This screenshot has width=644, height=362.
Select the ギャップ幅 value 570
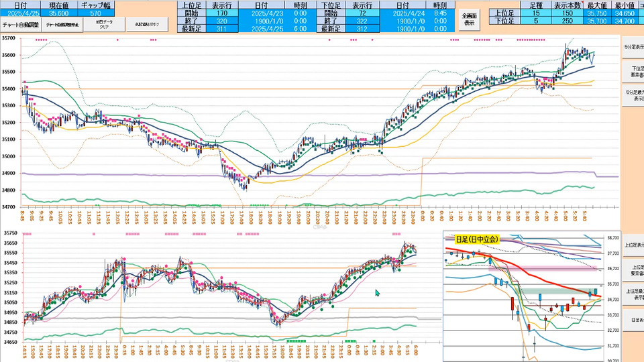95,13
